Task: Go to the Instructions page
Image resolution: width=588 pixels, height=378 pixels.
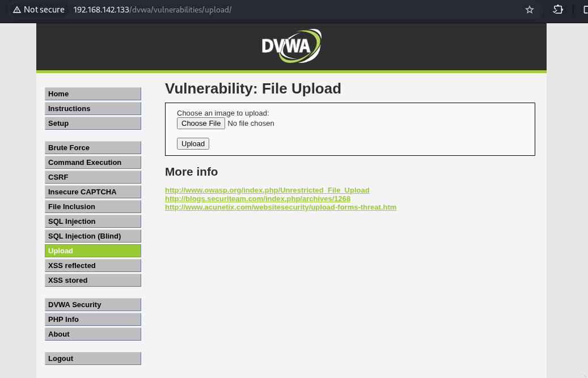Action: click(93, 109)
